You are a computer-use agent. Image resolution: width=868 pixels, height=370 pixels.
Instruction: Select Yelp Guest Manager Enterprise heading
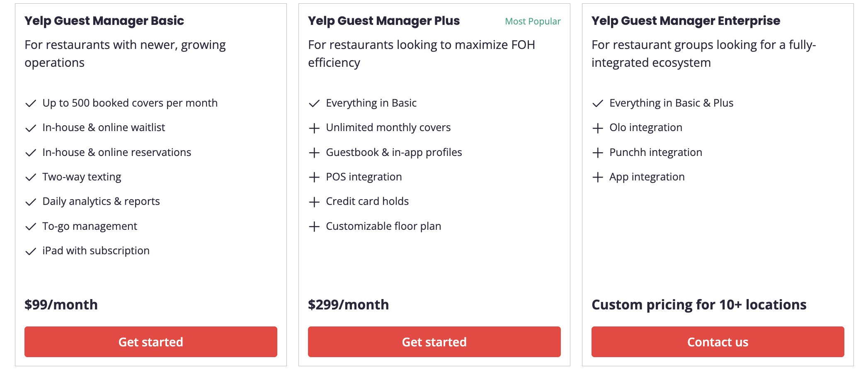[x=686, y=21]
